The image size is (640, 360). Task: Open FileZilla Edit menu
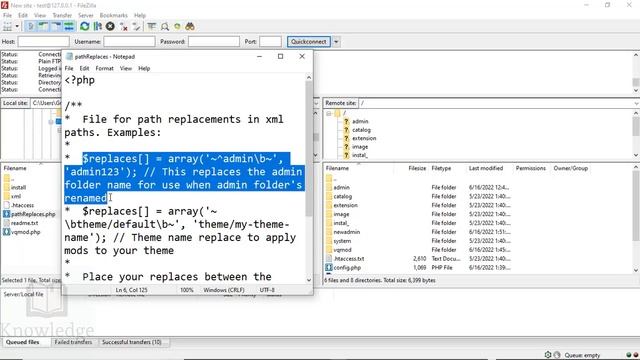23,15
